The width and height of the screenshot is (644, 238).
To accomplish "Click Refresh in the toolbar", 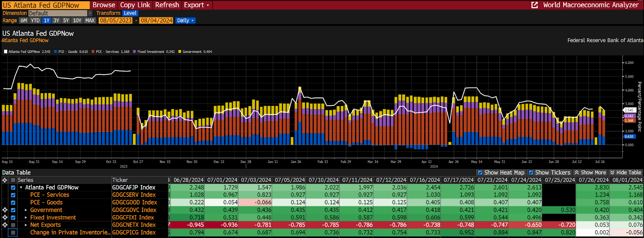I will [167, 5].
